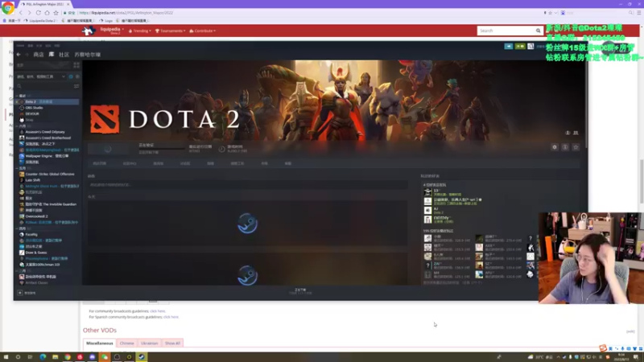Select the Chinese VODs tab
Image resolution: width=644 pixels, height=362 pixels.
pos(127,343)
